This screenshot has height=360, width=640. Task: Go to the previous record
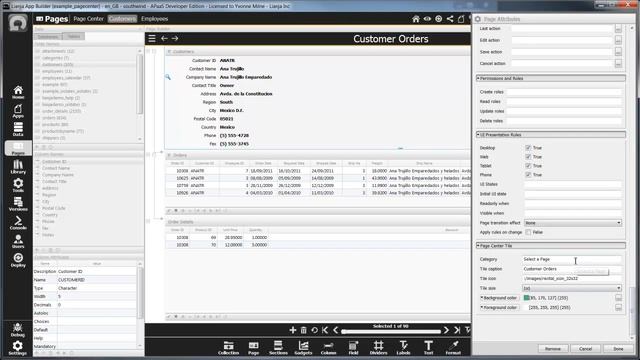click(x=336, y=330)
